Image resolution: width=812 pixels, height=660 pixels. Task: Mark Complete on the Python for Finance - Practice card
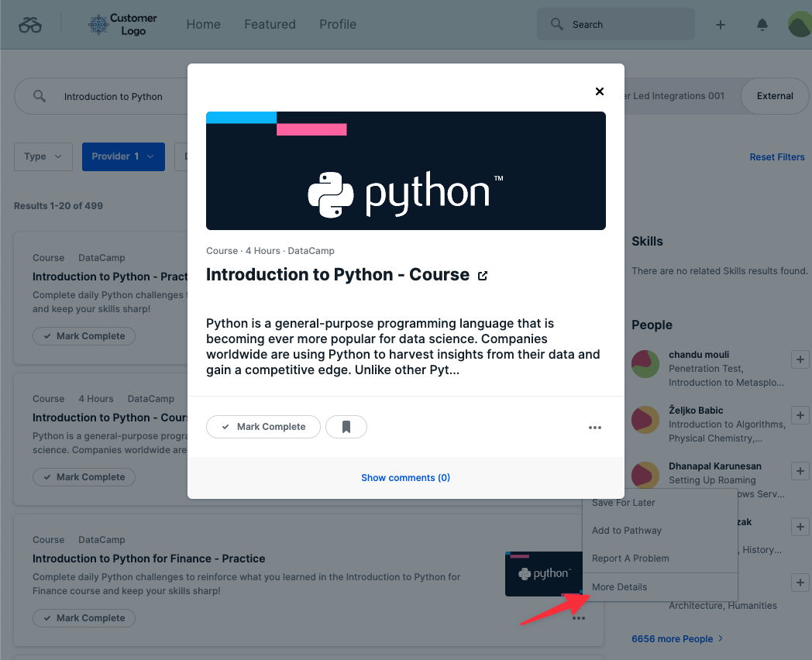(x=84, y=618)
